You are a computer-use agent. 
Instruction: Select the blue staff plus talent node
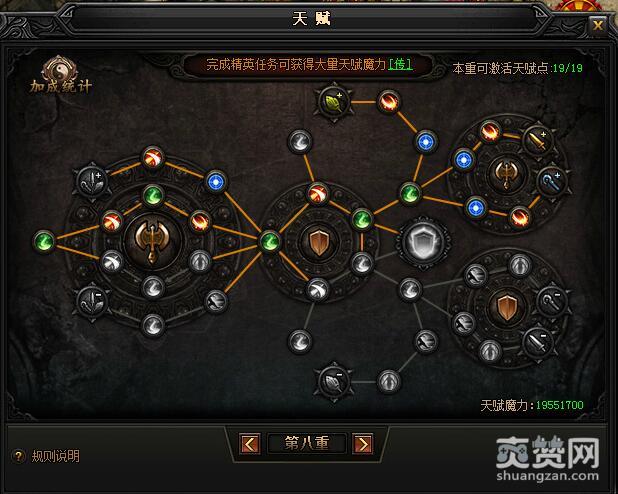(551, 182)
